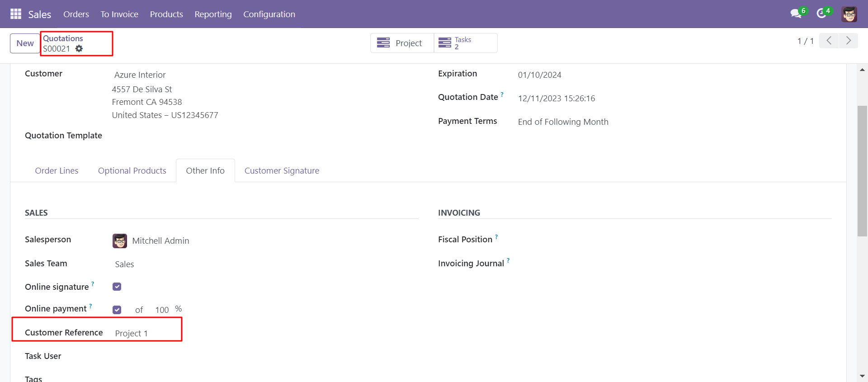Screen dimensions: 868x382
Task: Switch to the Optional Products tab
Action: pyautogui.click(x=132, y=170)
